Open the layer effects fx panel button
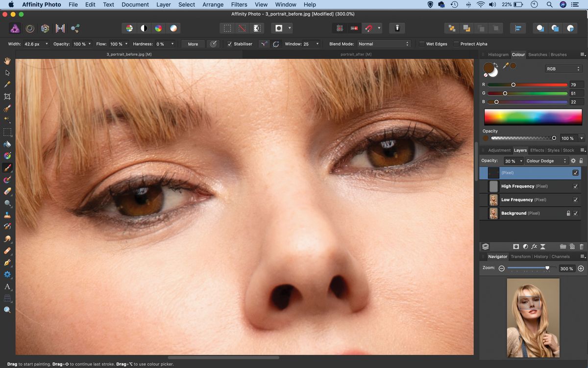The height and width of the screenshot is (368, 588). pyautogui.click(x=534, y=246)
